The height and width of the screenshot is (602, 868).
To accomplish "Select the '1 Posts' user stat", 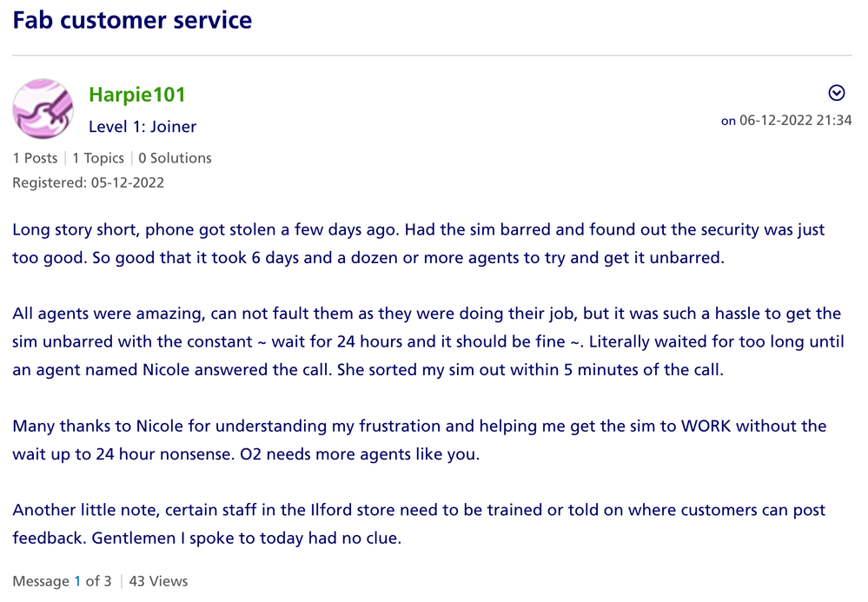I will point(35,158).
